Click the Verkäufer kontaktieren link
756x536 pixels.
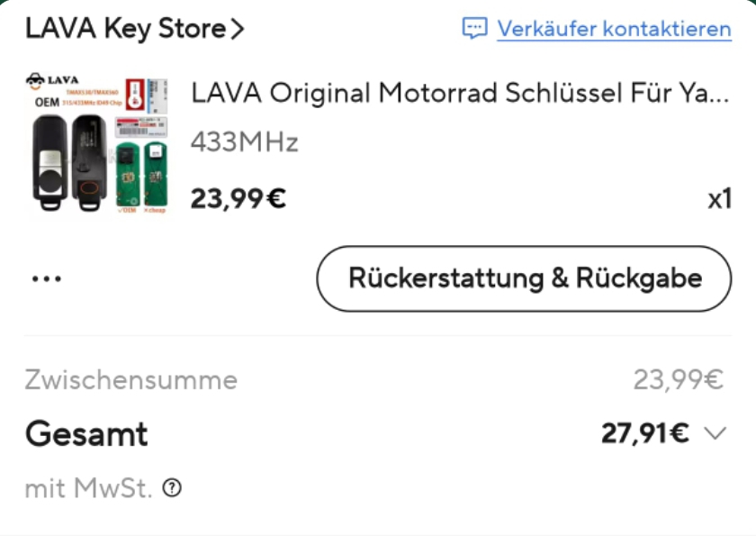point(614,29)
